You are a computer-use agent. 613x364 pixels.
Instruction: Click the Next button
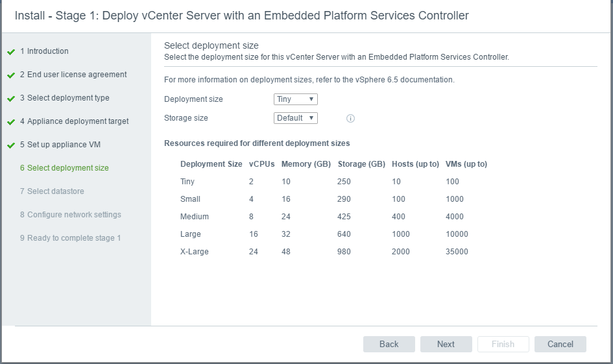click(x=446, y=344)
